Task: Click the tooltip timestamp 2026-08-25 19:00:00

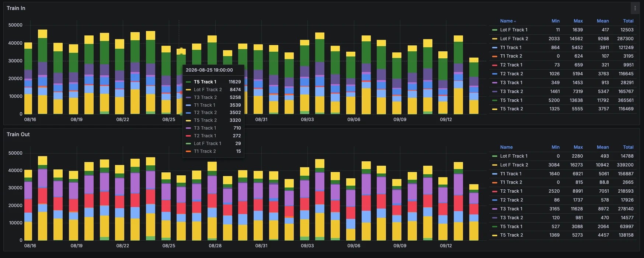Action: click(209, 70)
